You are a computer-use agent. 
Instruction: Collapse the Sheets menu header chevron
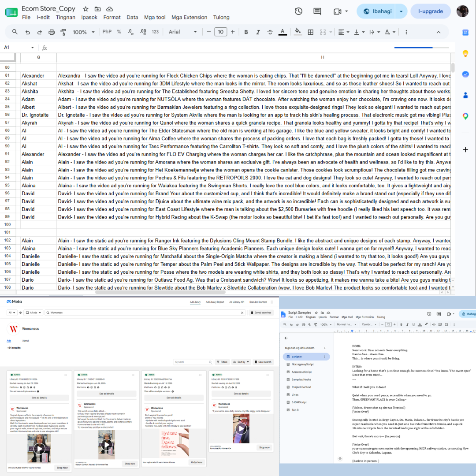(439, 32)
